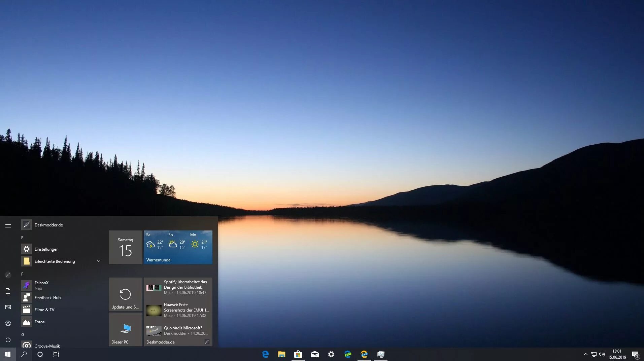Viewport: 644px width, 361px height.
Task: Open Pictures from Start menu rail
Action: click(x=8, y=307)
